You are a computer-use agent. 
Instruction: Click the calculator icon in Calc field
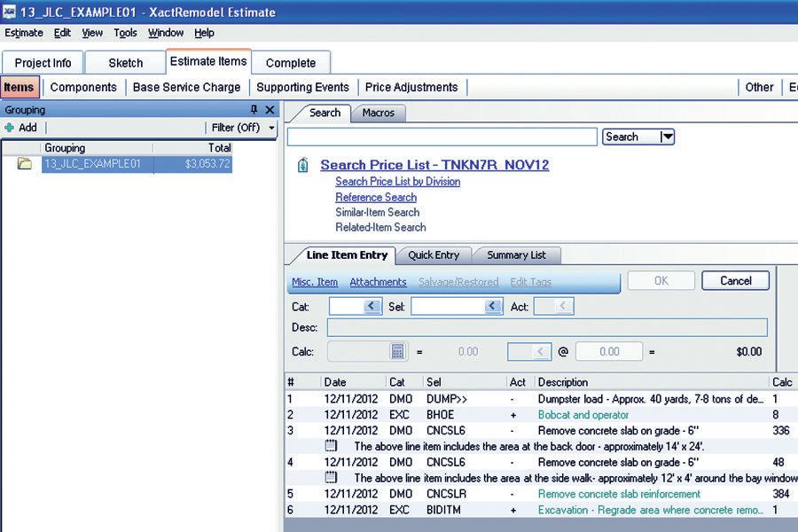click(398, 351)
